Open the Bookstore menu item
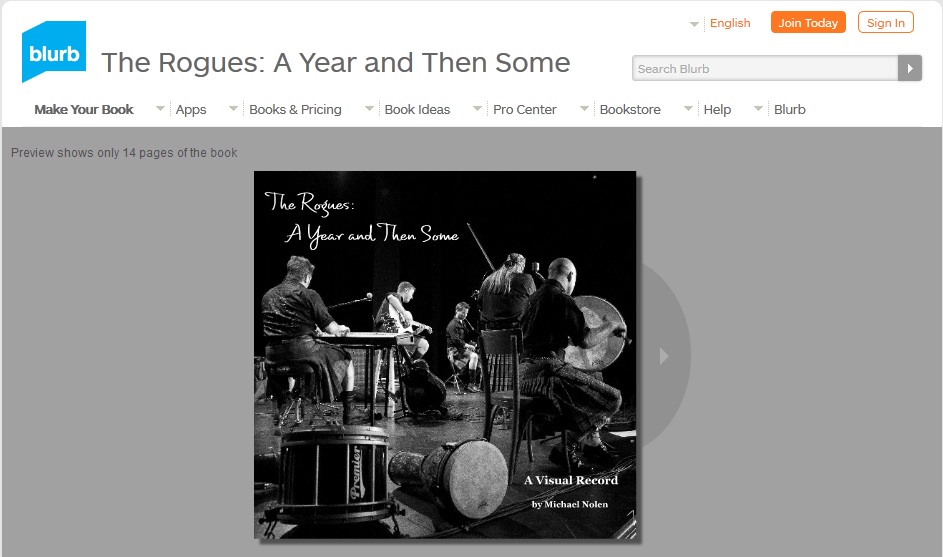Viewport: 943px width, 557px height. (x=630, y=109)
